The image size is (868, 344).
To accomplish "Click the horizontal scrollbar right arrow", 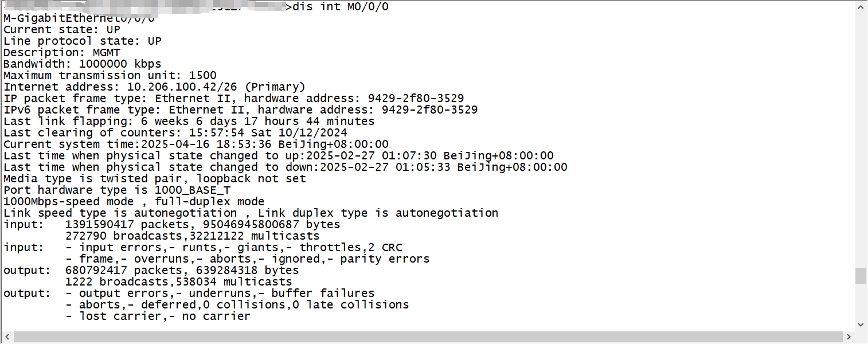I will pyautogui.click(x=849, y=337).
